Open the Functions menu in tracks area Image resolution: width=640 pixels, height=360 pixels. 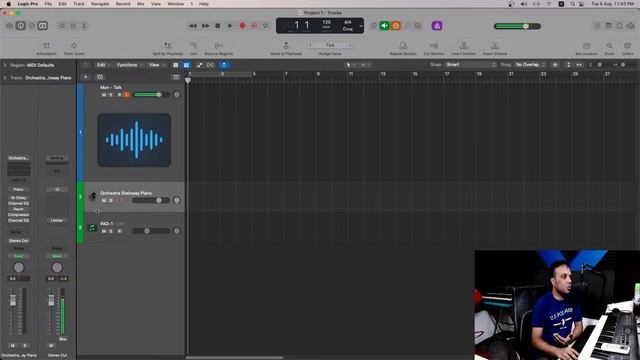point(129,65)
